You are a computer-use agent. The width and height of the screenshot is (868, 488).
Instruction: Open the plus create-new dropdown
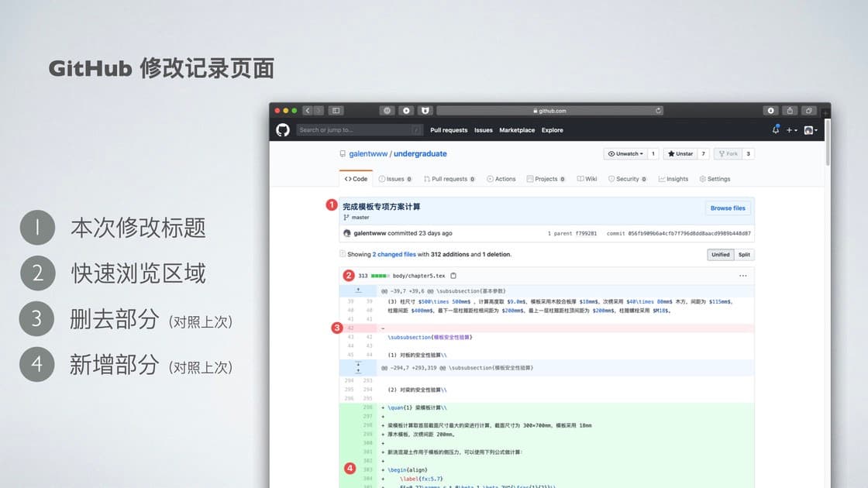(791, 130)
